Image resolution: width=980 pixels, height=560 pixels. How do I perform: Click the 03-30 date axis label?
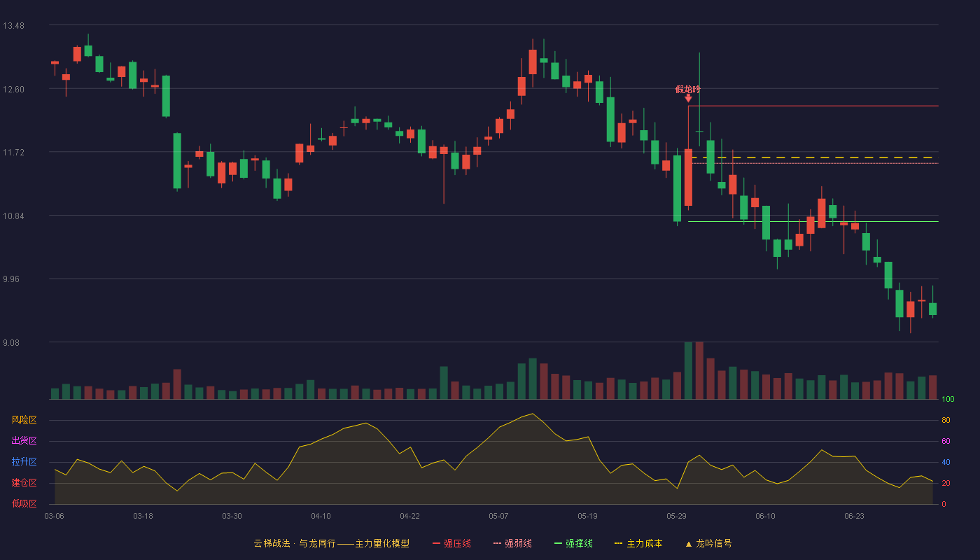[232, 516]
